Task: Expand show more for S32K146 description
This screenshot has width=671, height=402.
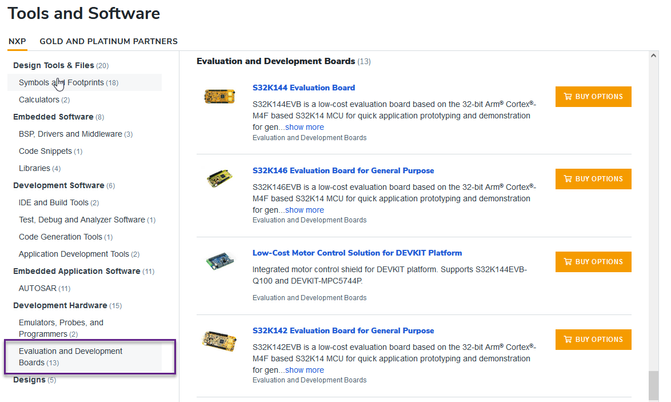Action: click(x=303, y=210)
